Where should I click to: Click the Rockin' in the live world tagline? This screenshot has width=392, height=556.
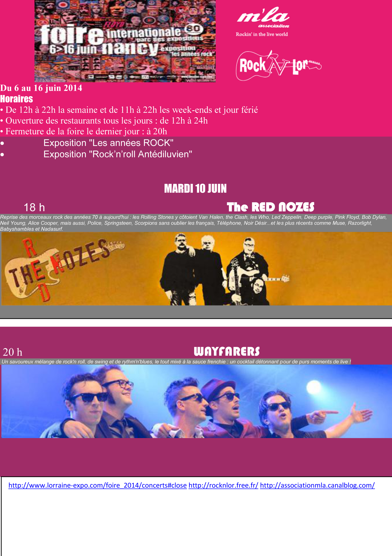point(262,34)
